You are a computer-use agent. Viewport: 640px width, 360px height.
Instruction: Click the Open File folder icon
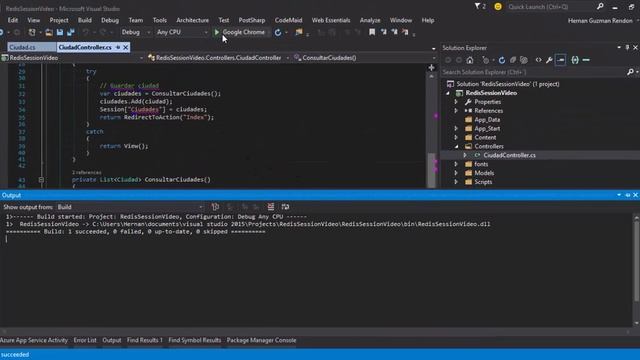tap(49, 32)
